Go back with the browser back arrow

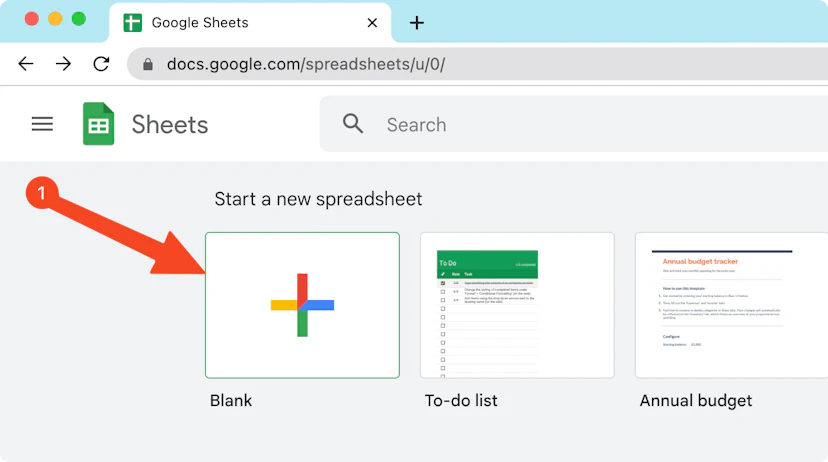pyautogui.click(x=25, y=64)
